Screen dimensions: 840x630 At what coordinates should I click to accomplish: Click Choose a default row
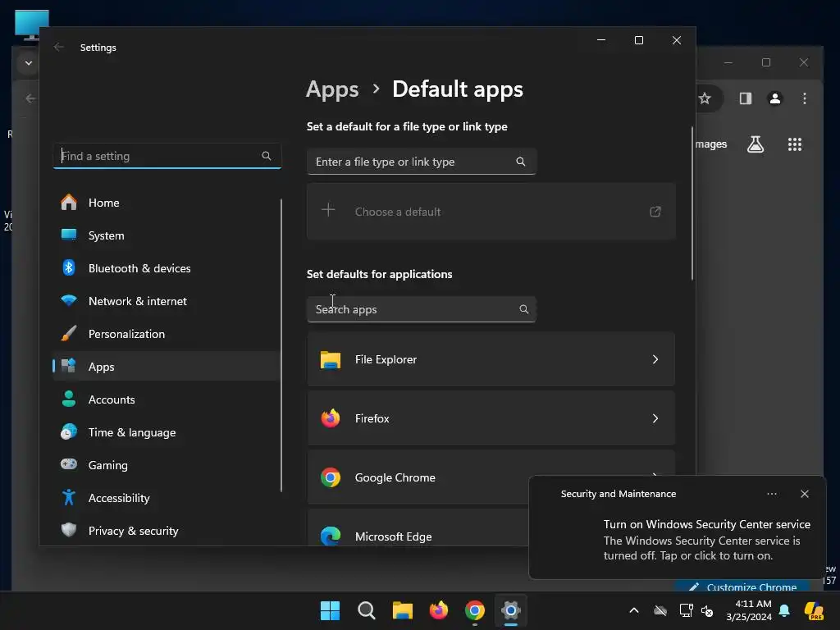[x=491, y=212]
